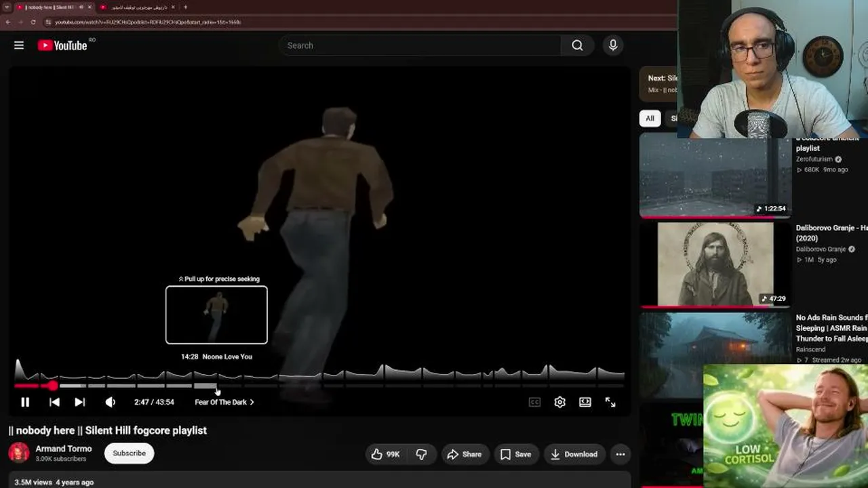The width and height of the screenshot is (868, 488).
Task: Mute the player volume
Action: [110, 402]
